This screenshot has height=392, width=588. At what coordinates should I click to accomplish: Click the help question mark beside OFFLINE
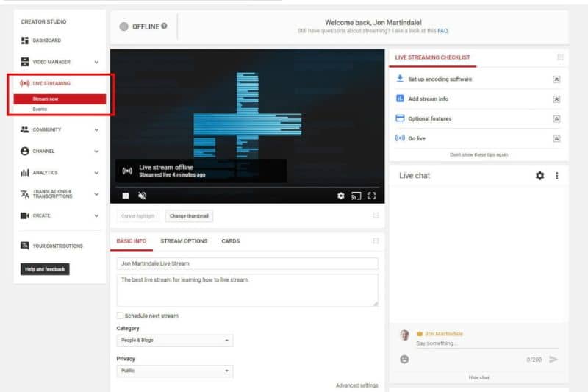[x=164, y=26]
